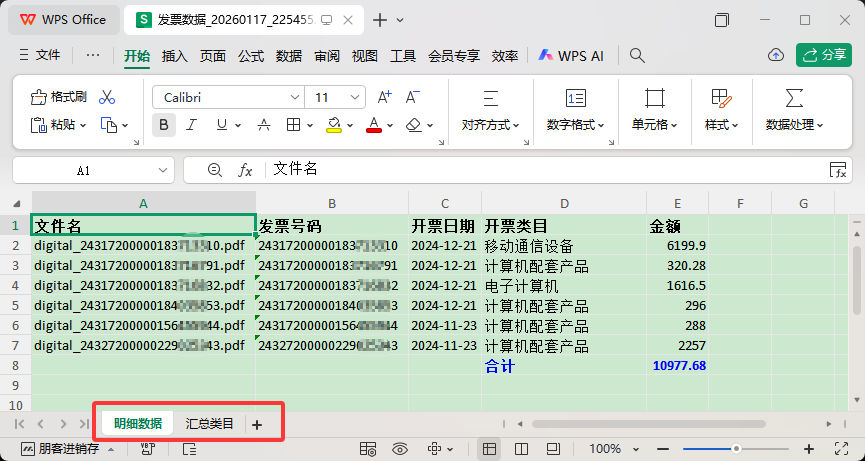Open Data Processing (数据处理) sigma icon
The height and width of the screenshot is (461, 865).
[x=794, y=98]
